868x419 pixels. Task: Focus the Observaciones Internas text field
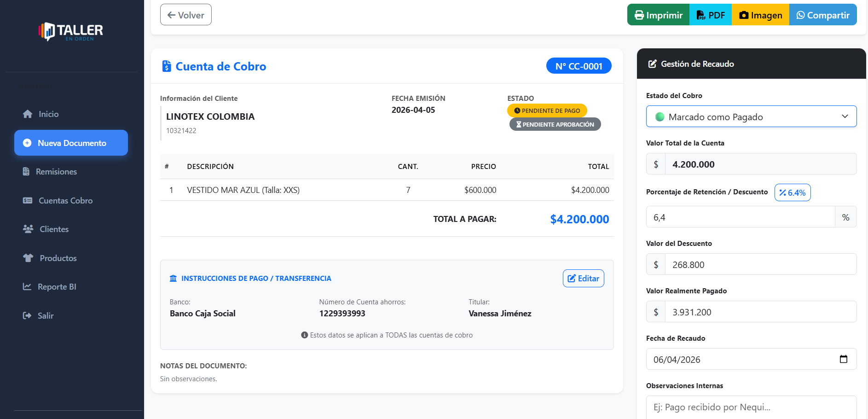point(751,407)
